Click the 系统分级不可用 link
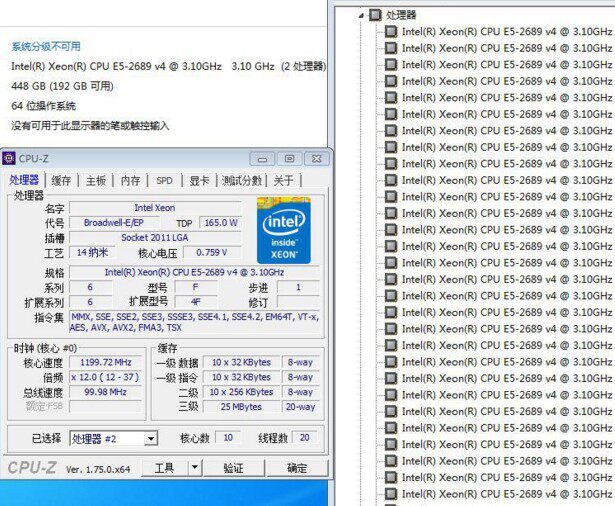 click(x=46, y=47)
